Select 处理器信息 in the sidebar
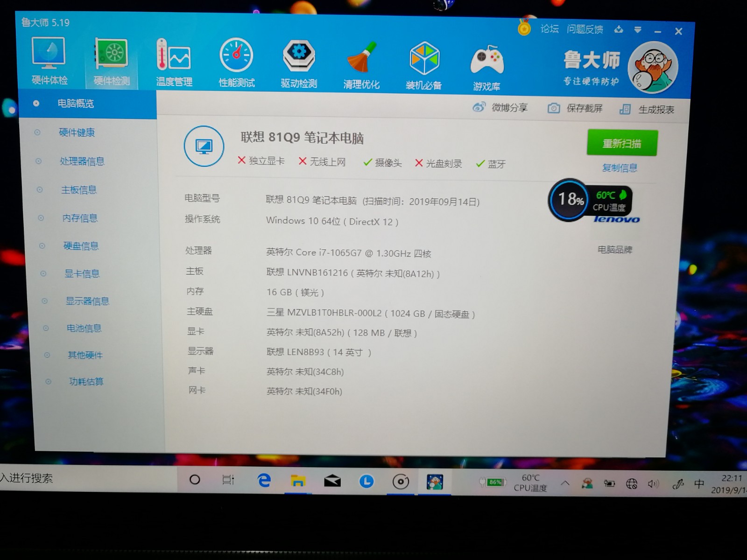Image resolution: width=747 pixels, height=560 pixels. 82,161
